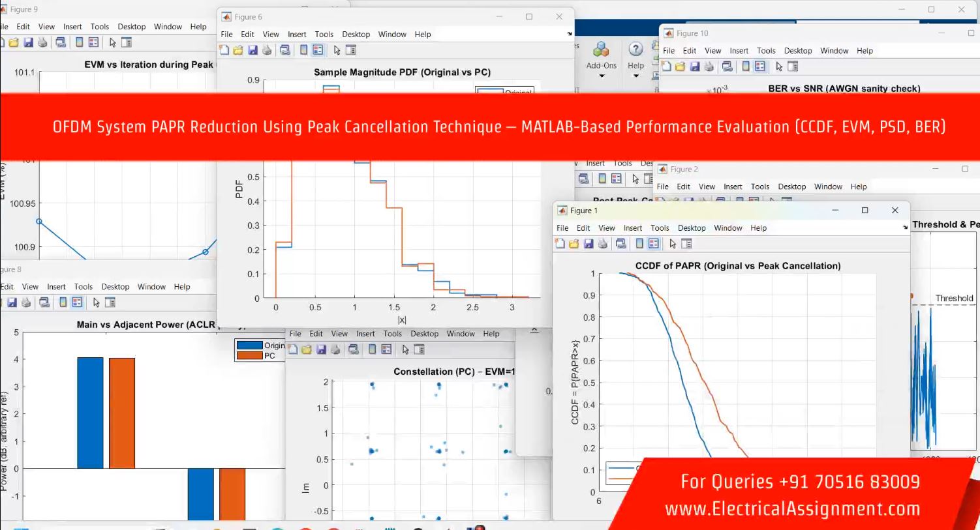Open Property Inspector in Figure 10 toolbar

coord(793,66)
